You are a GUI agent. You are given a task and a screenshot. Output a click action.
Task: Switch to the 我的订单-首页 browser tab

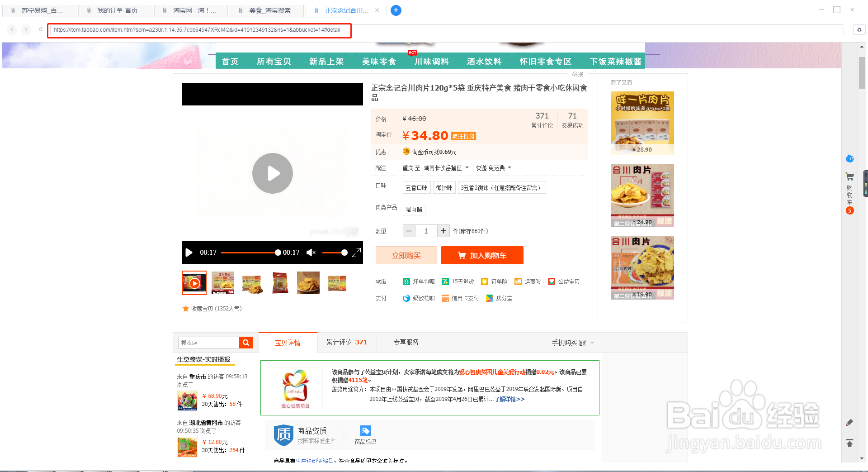coord(115,10)
